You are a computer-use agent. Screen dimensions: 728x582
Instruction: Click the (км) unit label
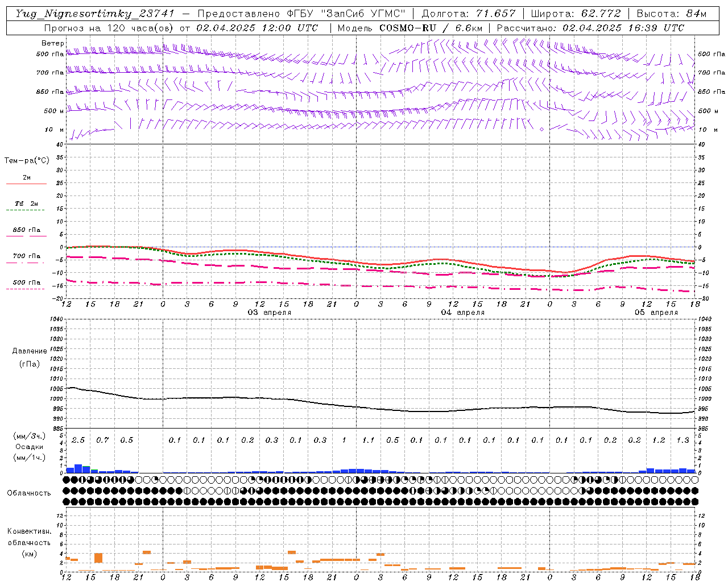pyautogui.click(x=29, y=554)
